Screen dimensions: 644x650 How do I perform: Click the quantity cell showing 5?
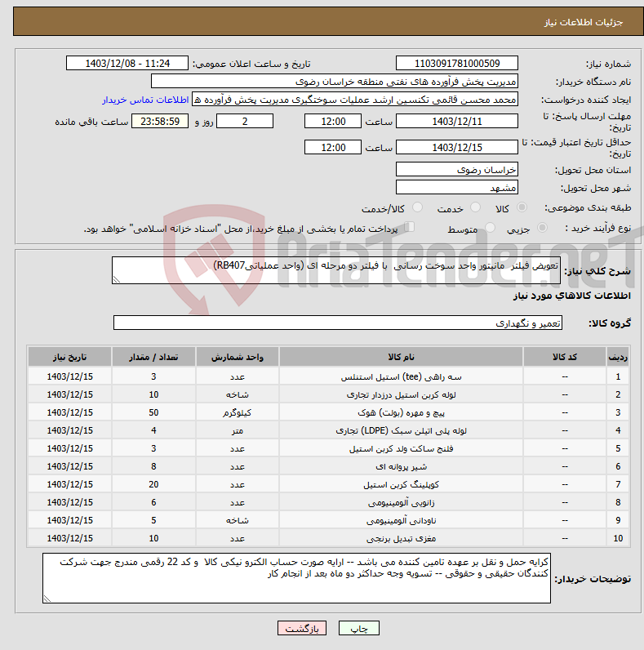tap(153, 520)
